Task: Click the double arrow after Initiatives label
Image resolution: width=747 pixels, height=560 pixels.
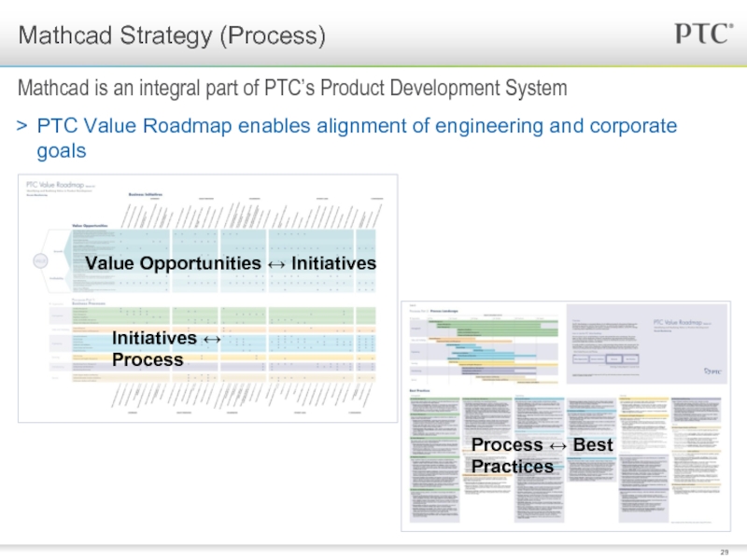Action: tap(212, 340)
